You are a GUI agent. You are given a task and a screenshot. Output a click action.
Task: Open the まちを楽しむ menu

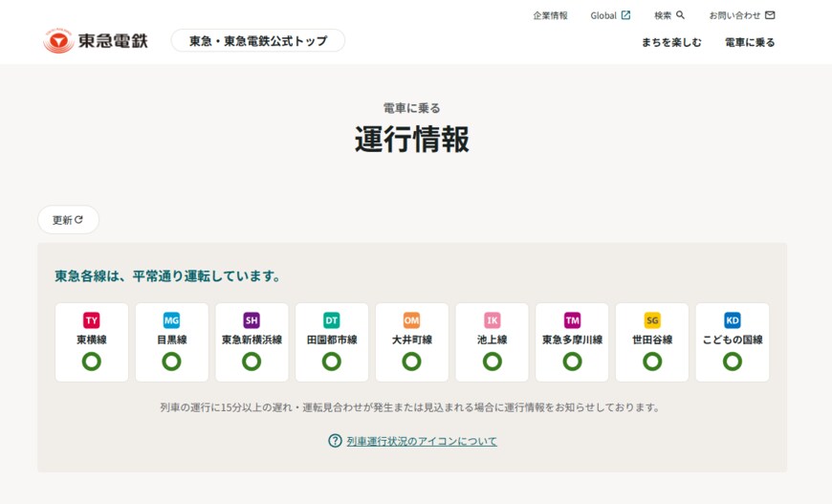pos(671,42)
